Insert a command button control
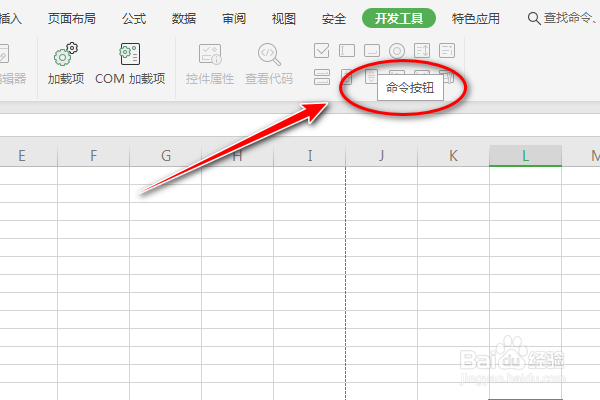600x400 pixels. [x=372, y=51]
